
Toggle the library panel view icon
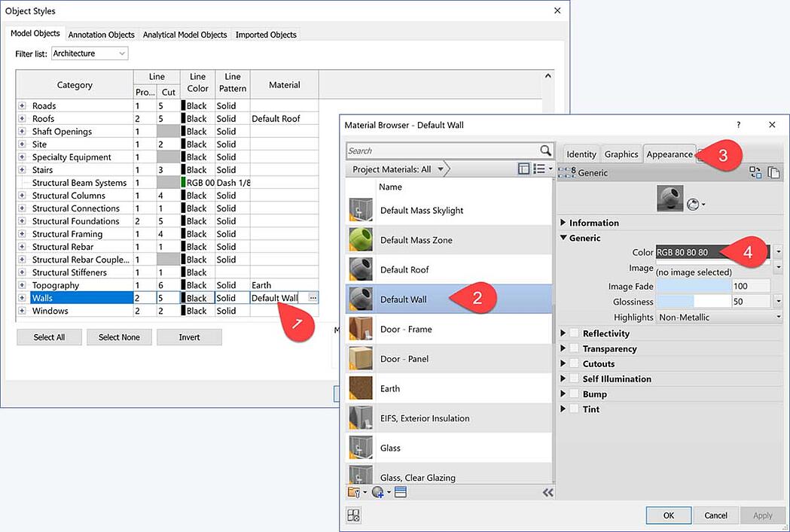click(524, 169)
